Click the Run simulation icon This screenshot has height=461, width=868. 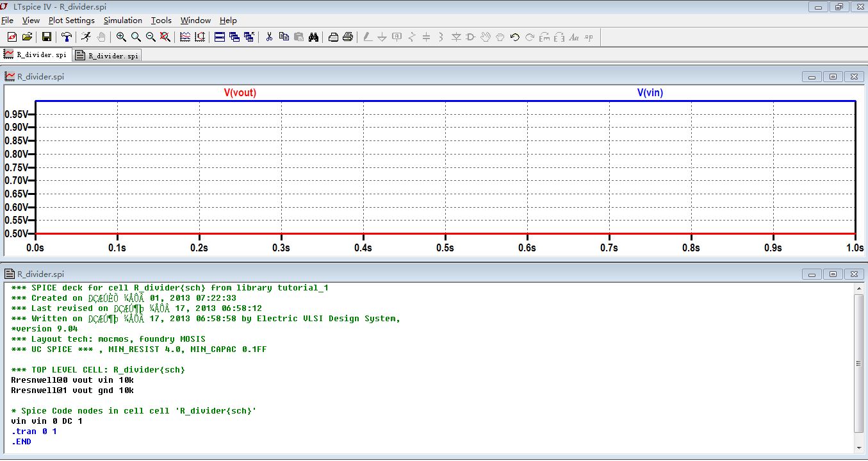[x=86, y=37]
